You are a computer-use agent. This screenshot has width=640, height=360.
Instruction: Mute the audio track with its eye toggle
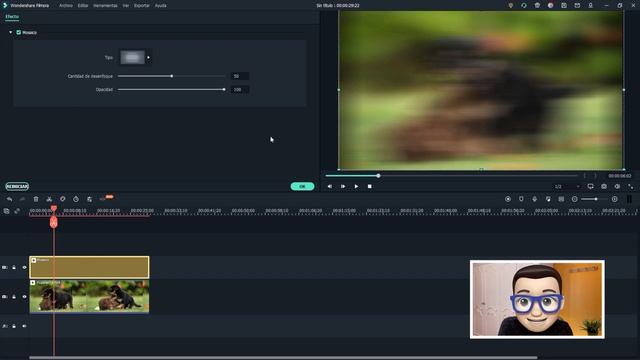(x=24, y=326)
